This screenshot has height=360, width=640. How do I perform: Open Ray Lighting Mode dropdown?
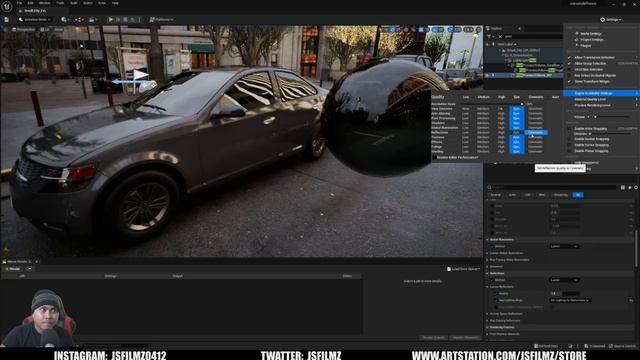pos(570,300)
